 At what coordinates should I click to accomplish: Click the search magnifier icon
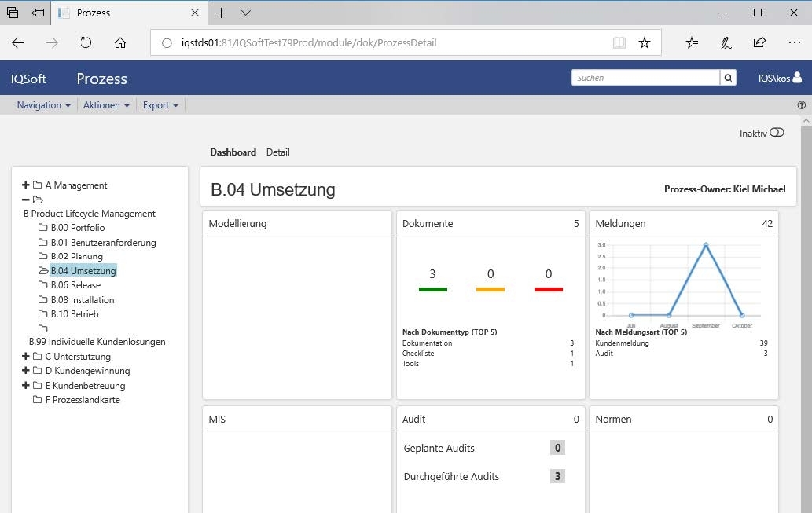point(729,78)
